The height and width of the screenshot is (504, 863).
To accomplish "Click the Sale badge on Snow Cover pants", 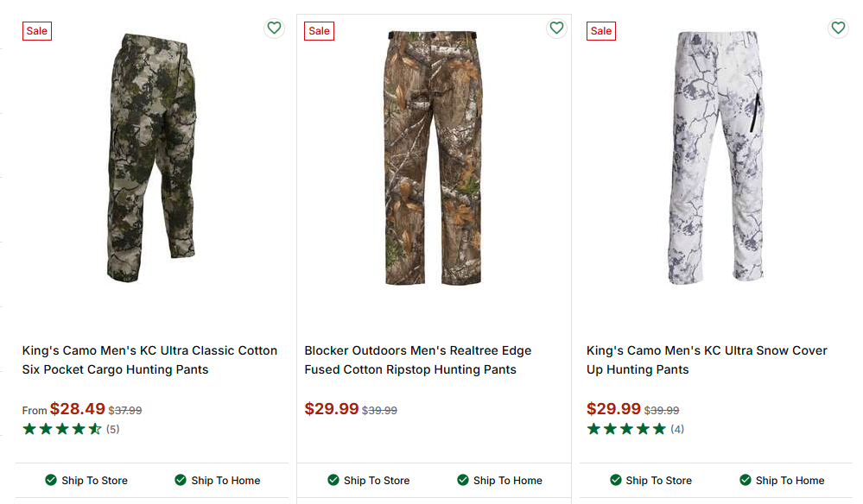I will click(601, 31).
